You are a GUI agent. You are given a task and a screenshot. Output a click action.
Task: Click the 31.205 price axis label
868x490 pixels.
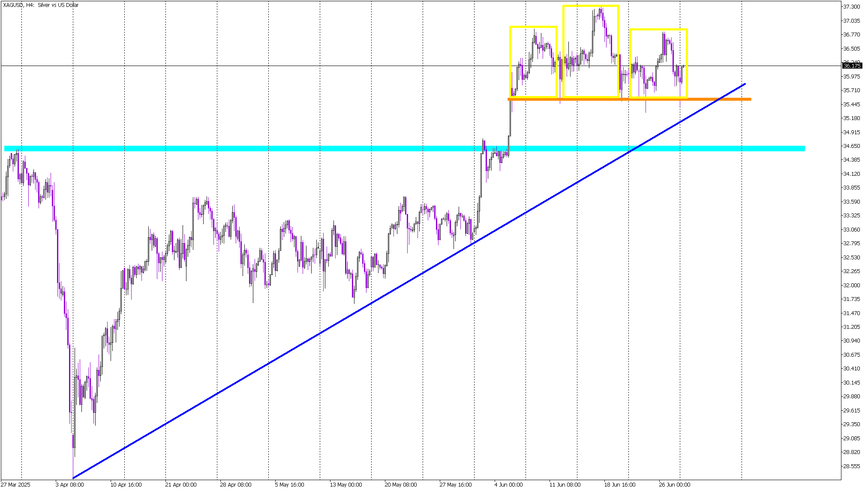(851, 327)
